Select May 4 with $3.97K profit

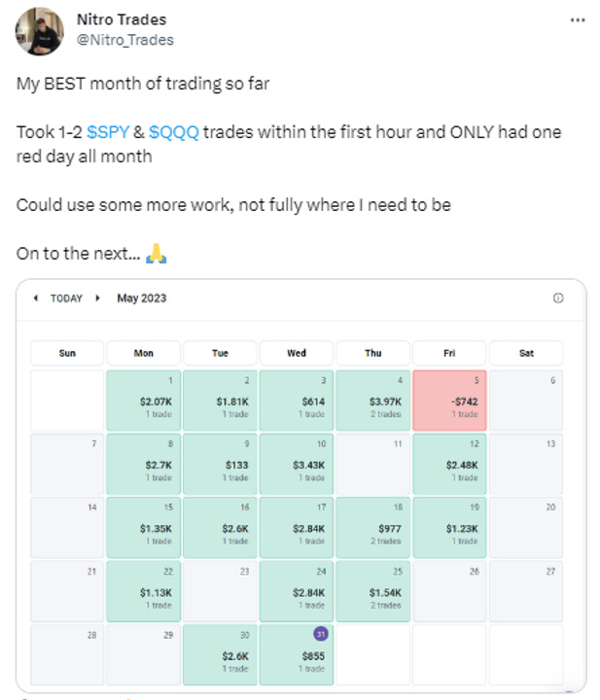(372, 401)
